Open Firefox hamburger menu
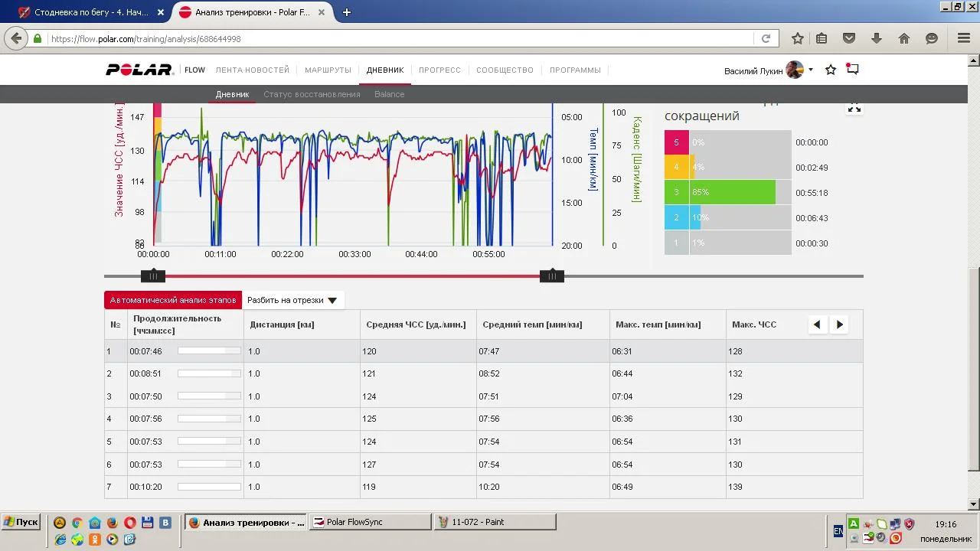The image size is (980, 551). (964, 38)
